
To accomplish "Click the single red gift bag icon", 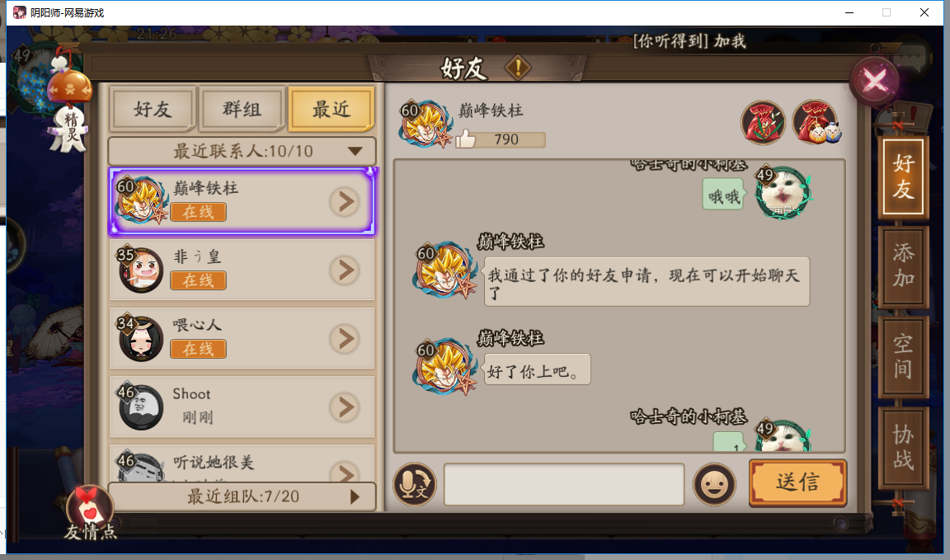I will click(763, 122).
